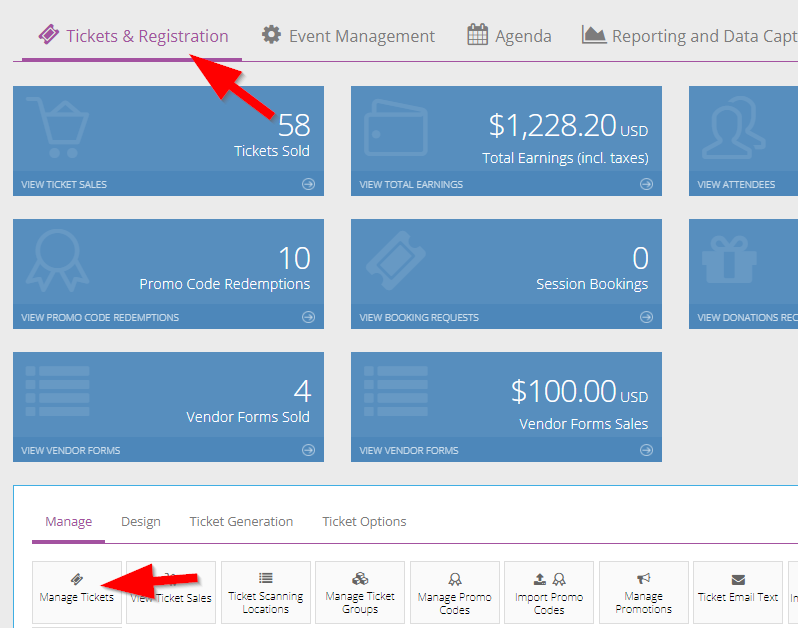The width and height of the screenshot is (798, 628).
Task: Click the wallet icon in the Total Earnings card
Action: (x=395, y=128)
